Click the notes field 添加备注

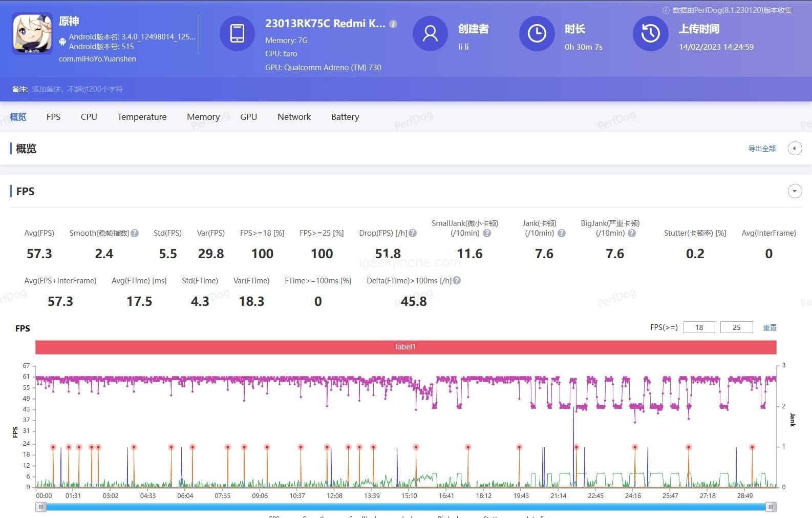(x=77, y=89)
